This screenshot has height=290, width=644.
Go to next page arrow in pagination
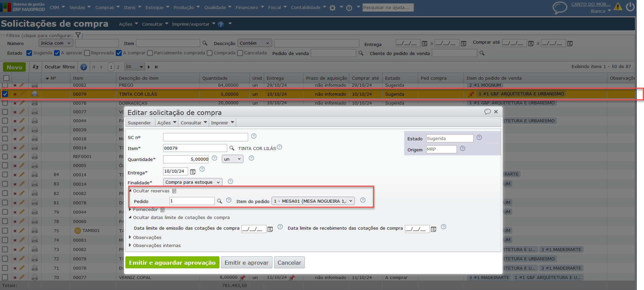point(149,67)
